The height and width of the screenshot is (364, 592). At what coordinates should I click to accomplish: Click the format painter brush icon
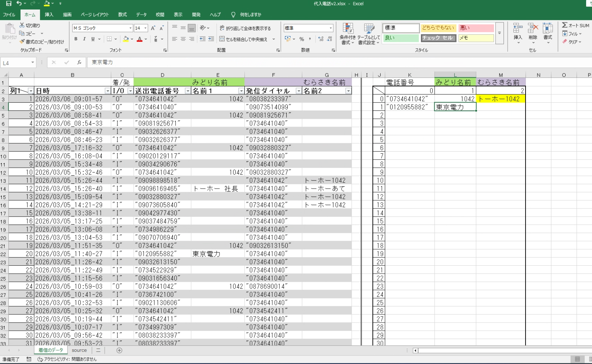click(22, 42)
